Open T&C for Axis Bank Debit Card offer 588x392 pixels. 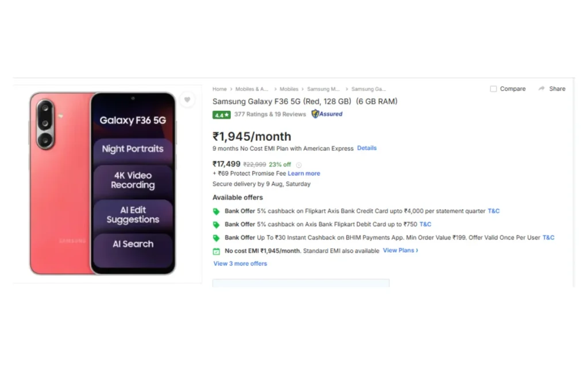425,224
